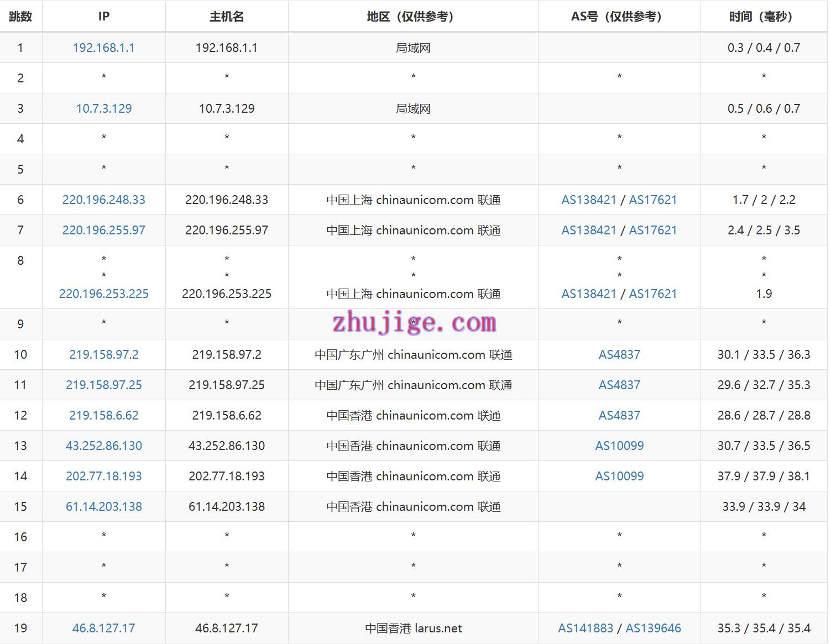Click AS138421 link in hop 6 row
Image resolution: width=831 pixels, height=644 pixels.
[588, 200]
